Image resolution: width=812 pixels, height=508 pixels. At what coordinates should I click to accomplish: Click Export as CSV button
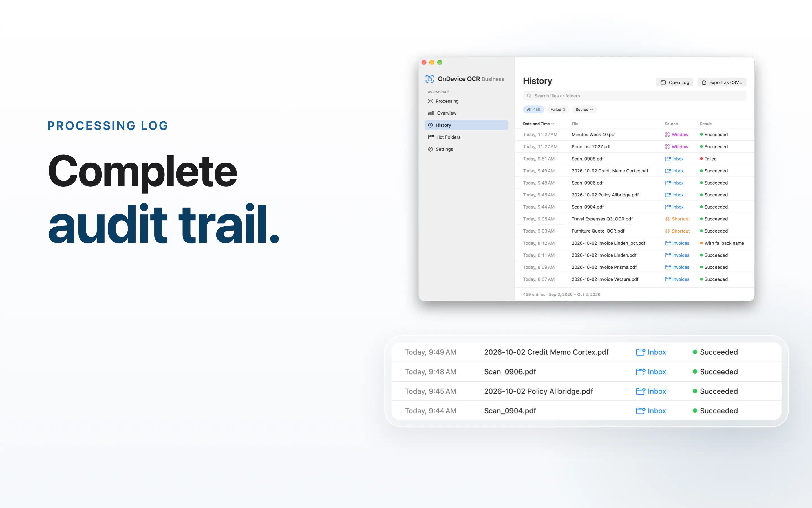pyautogui.click(x=722, y=82)
